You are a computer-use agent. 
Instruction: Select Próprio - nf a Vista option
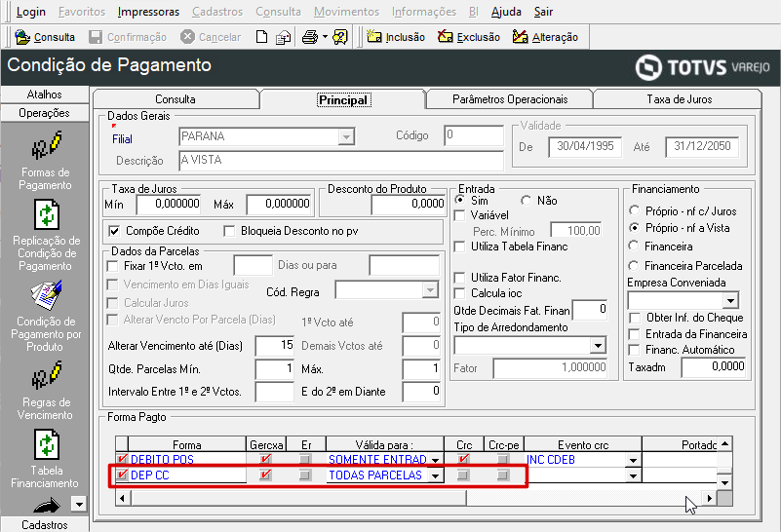(x=634, y=227)
